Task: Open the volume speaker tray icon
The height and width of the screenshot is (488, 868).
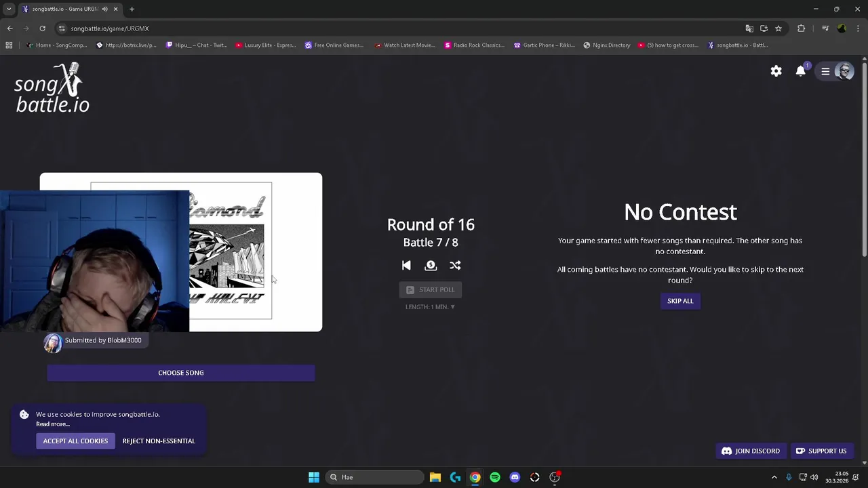Action: (x=814, y=477)
